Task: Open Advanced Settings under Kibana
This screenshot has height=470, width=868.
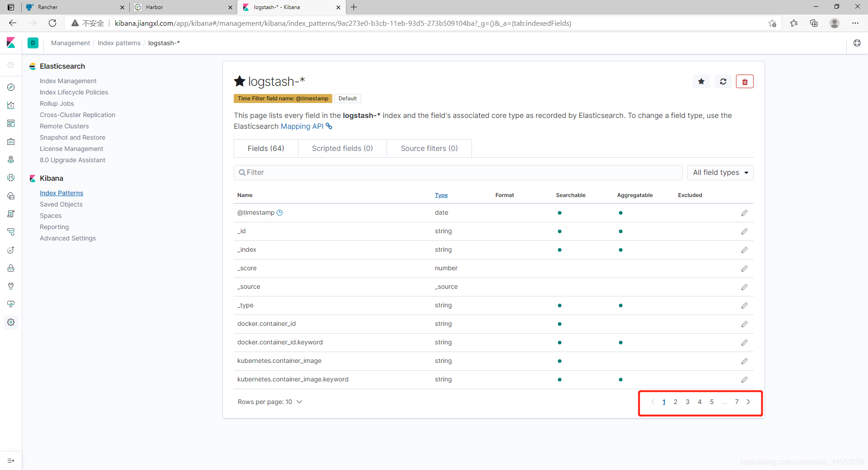Action: pos(68,238)
